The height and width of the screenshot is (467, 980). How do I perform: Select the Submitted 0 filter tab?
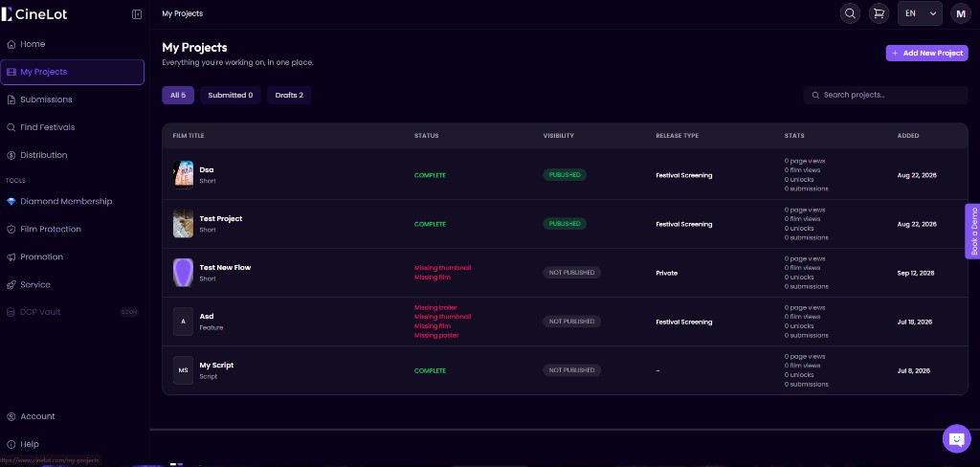coord(231,95)
